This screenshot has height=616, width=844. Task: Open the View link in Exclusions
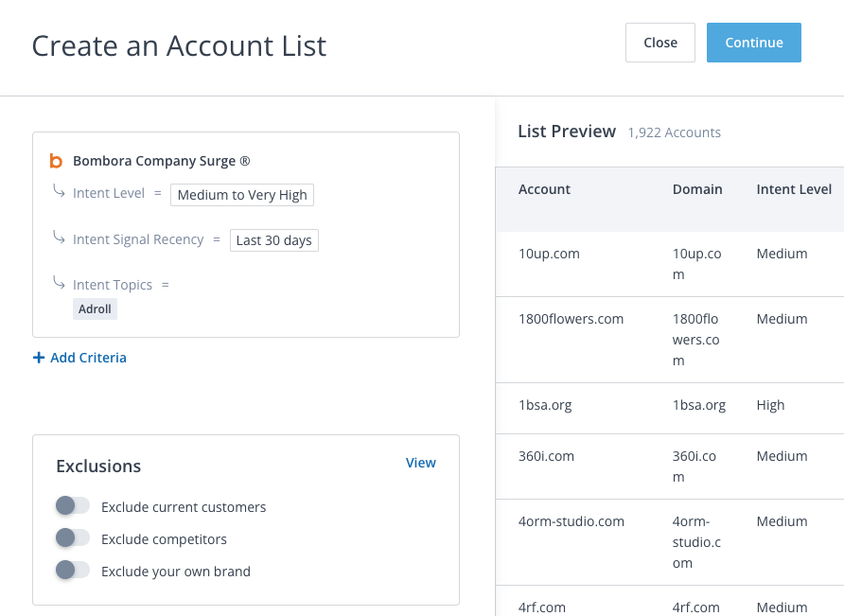(420, 463)
